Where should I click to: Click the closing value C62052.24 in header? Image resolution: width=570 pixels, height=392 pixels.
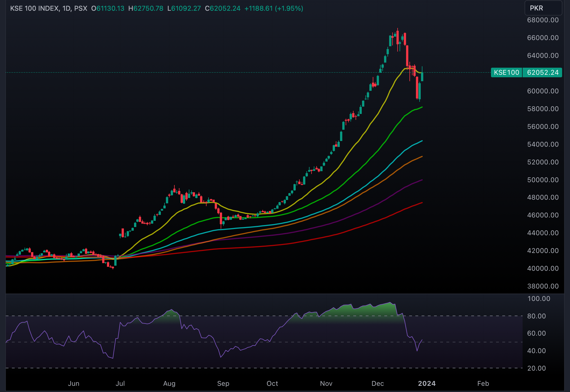pyautogui.click(x=223, y=8)
